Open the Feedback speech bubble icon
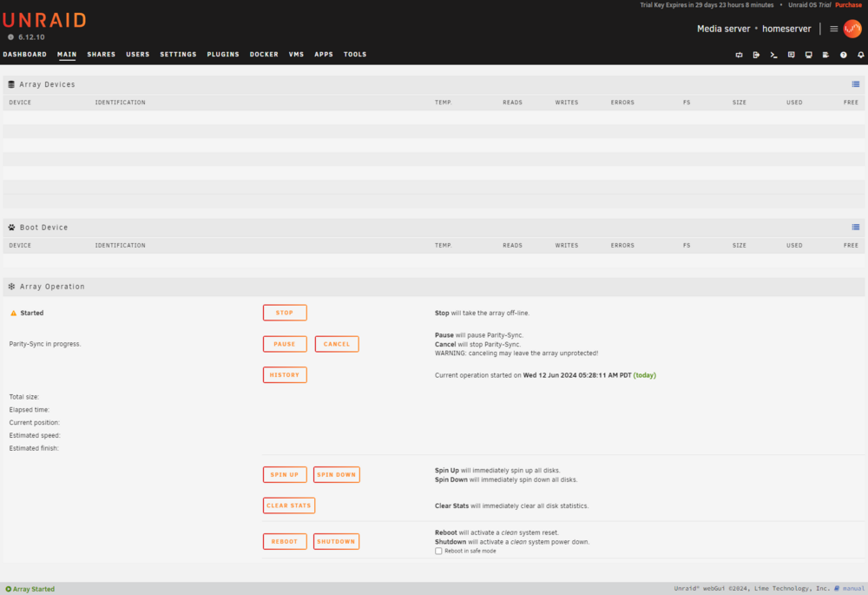The image size is (868, 595). [x=791, y=55]
